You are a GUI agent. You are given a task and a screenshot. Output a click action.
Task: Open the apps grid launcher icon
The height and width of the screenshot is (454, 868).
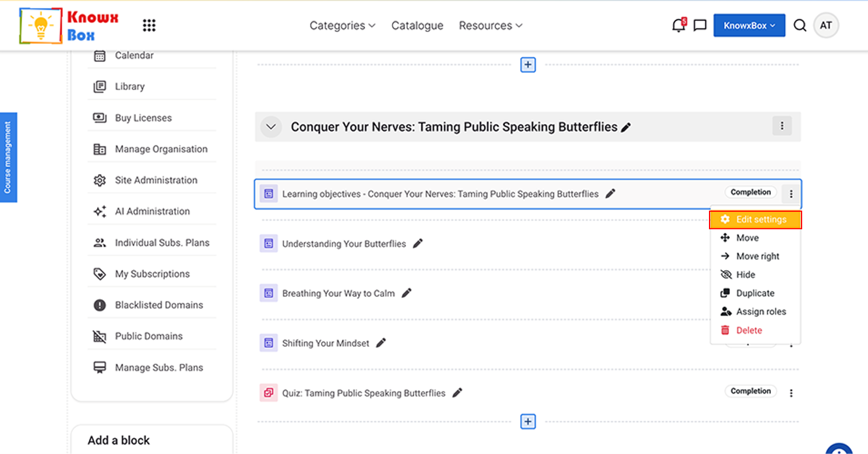point(149,26)
